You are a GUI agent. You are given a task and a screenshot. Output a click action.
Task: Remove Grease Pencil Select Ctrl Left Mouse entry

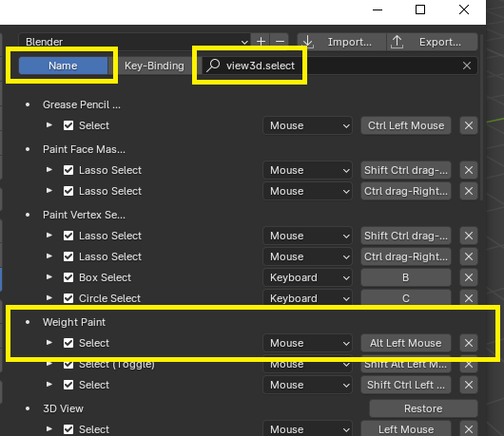469,125
